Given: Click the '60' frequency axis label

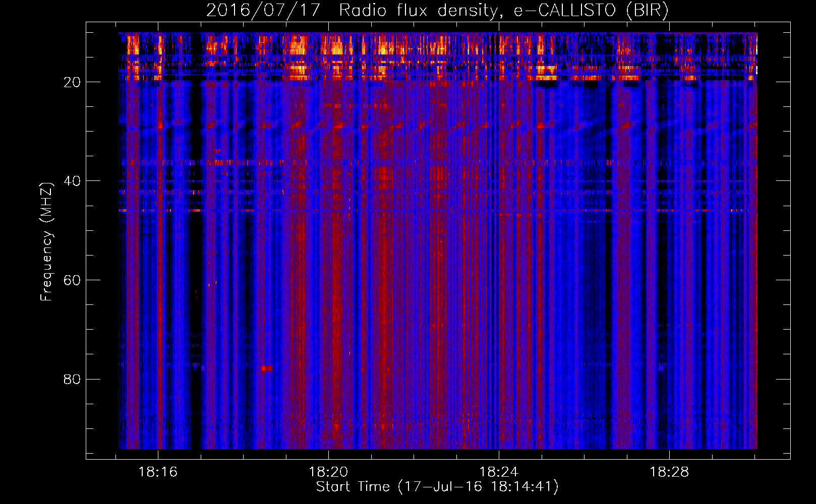Looking at the screenshot, I should click(x=72, y=280).
